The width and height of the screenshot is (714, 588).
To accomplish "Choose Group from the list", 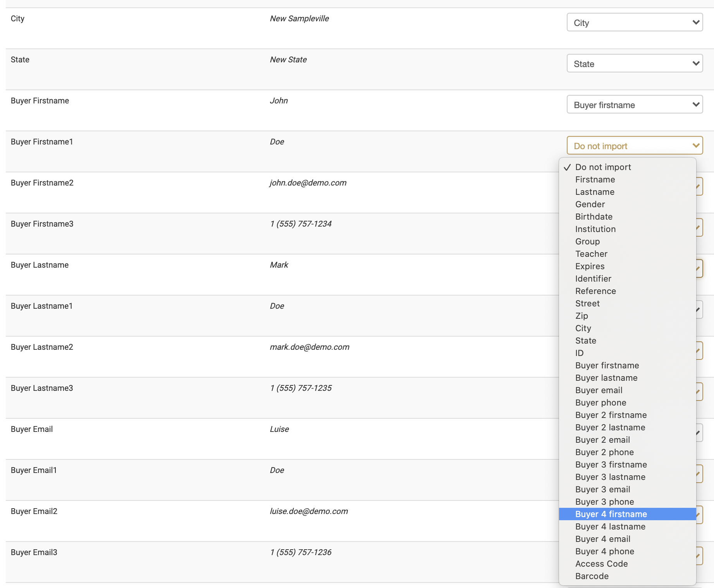I will [628, 241].
